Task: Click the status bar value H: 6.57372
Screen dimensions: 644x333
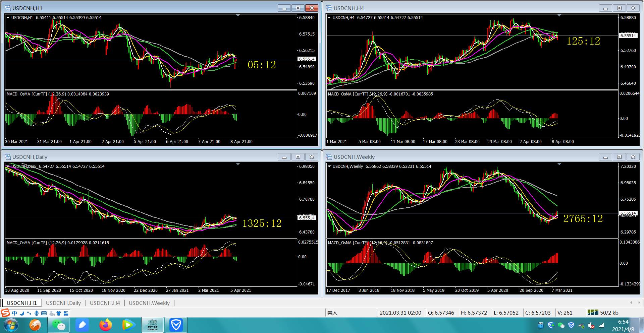Action: (474, 313)
